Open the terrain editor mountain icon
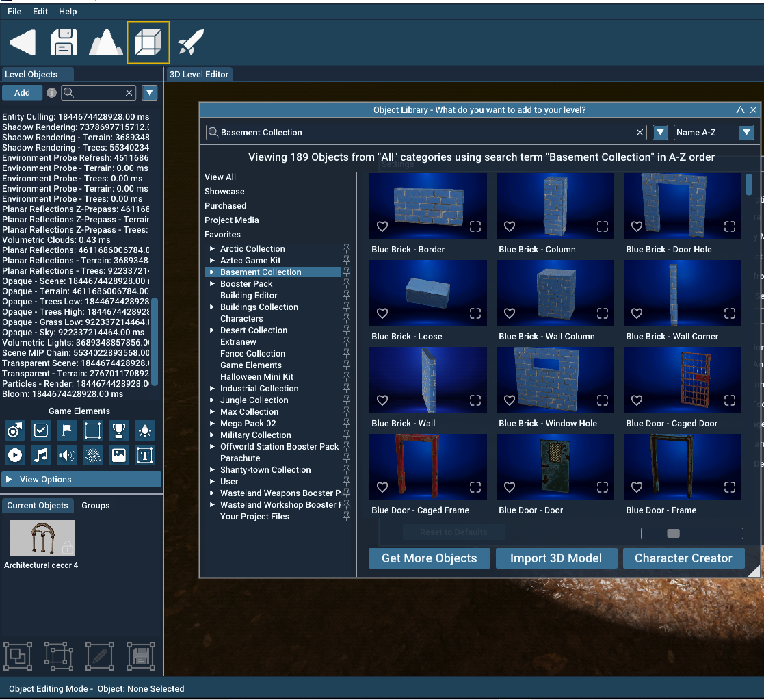This screenshot has height=700, width=764. 106,42
